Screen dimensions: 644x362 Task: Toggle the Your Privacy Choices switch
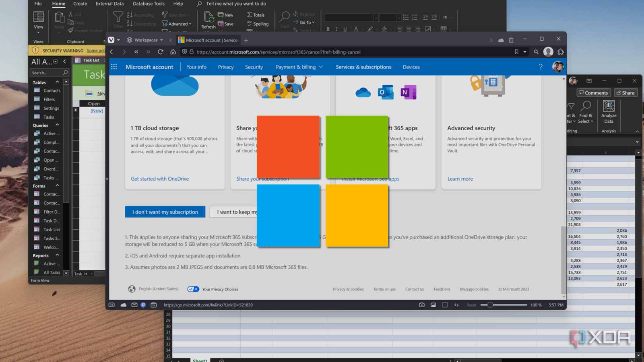point(193,289)
